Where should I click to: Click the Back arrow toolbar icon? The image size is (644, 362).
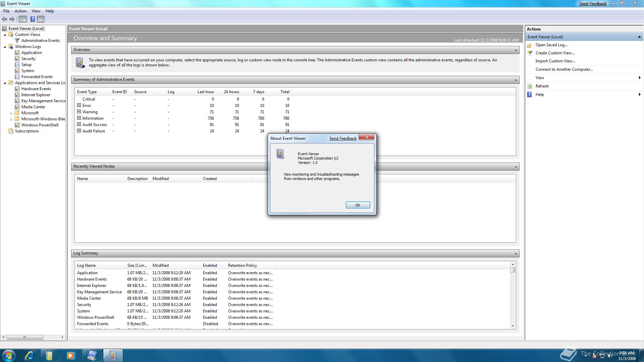4,19
